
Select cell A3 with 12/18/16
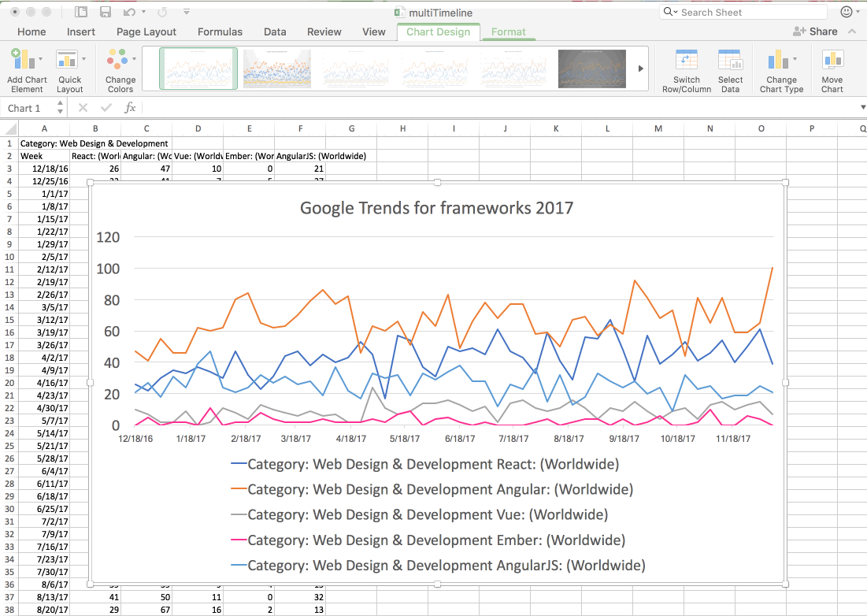tap(44, 169)
